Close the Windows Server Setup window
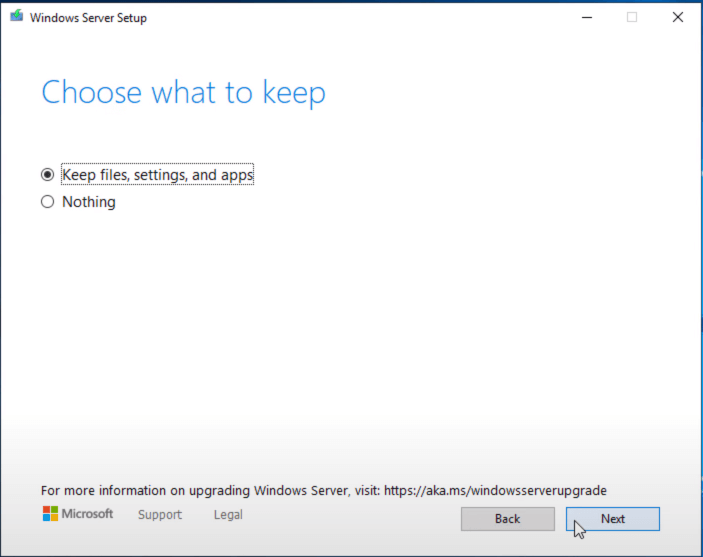This screenshot has width=703, height=557. [x=678, y=17]
